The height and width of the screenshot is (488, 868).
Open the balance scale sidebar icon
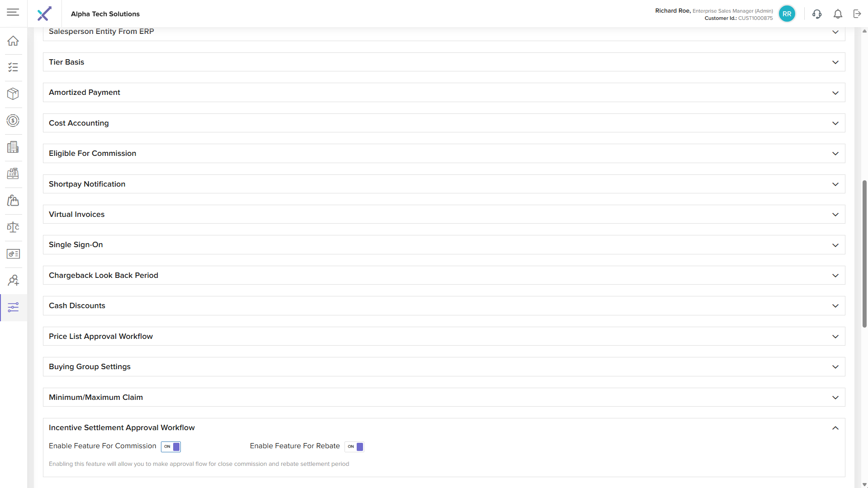13,227
